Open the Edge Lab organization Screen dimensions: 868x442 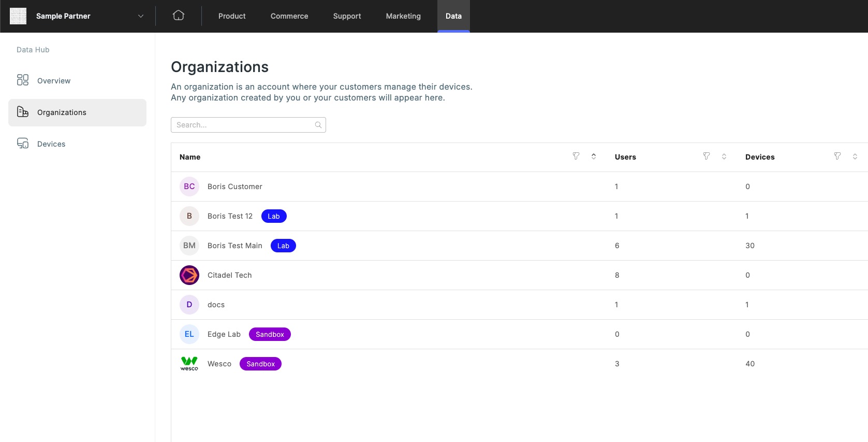[x=224, y=334]
